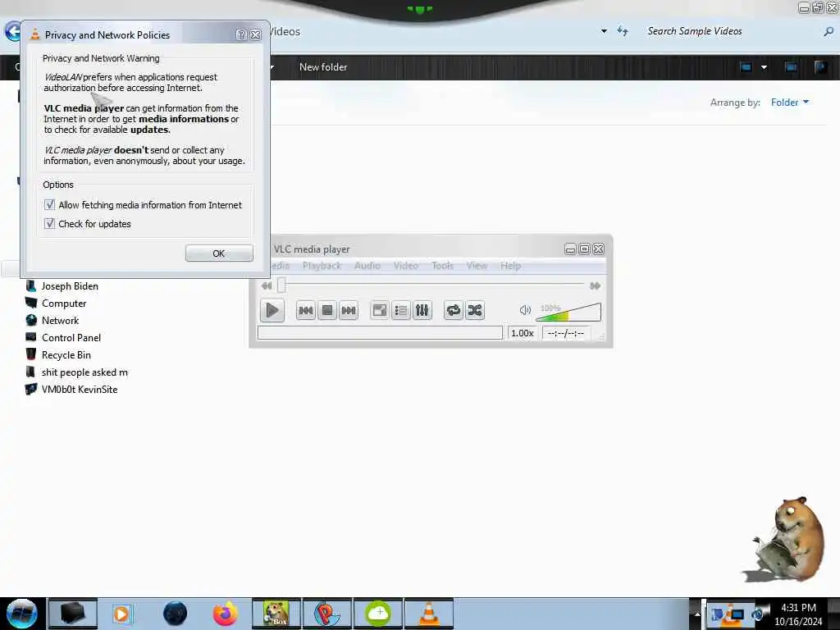Click the Play button in VLC
This screenshot has width=840, height=630.
[x=272, y=310]
